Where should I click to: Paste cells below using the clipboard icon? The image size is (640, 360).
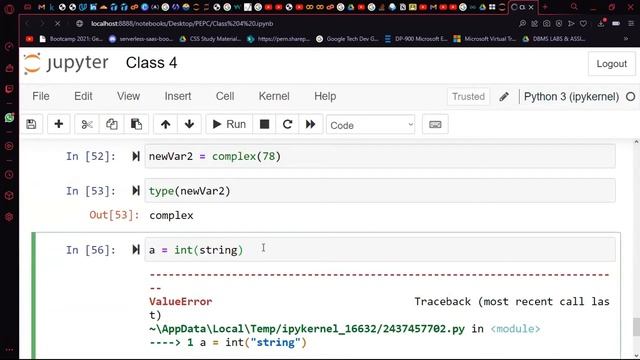(136, 124)
